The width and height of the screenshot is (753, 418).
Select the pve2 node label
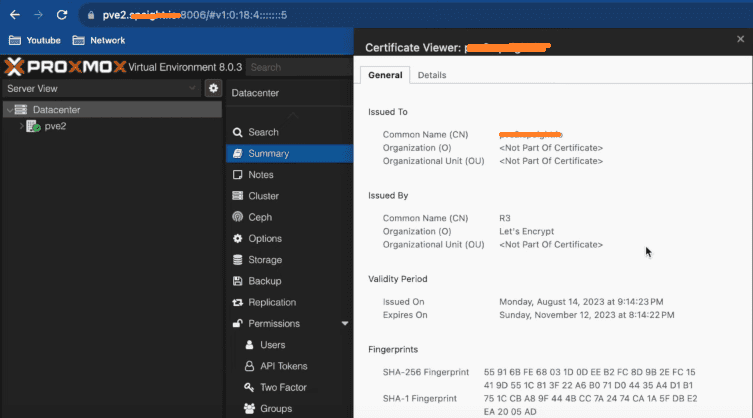pos(55,126)
